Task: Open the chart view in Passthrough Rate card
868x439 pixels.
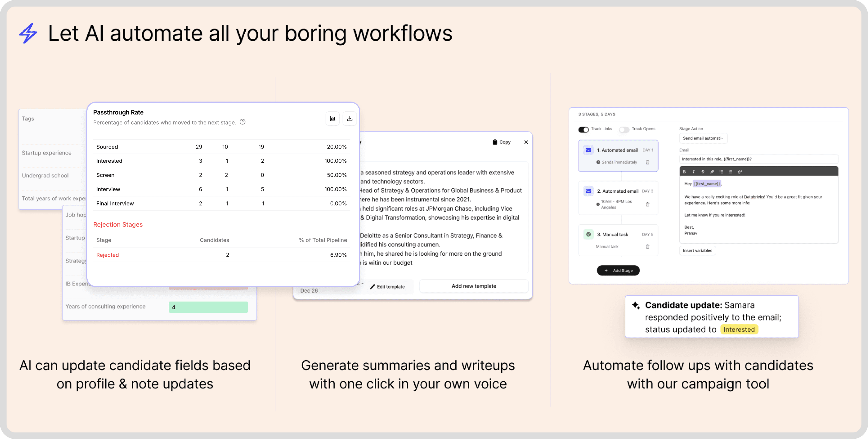Action: (332, 118)
